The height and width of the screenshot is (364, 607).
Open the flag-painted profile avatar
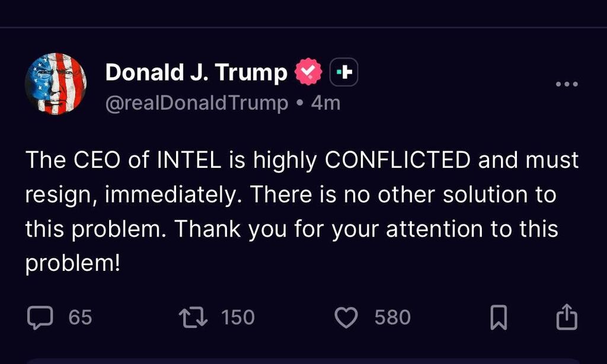click(56, 84)
